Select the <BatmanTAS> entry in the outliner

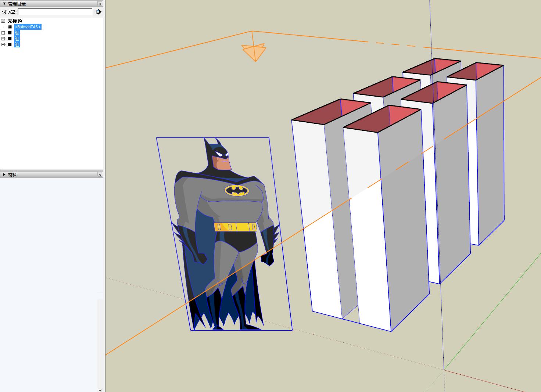point(28,27)
